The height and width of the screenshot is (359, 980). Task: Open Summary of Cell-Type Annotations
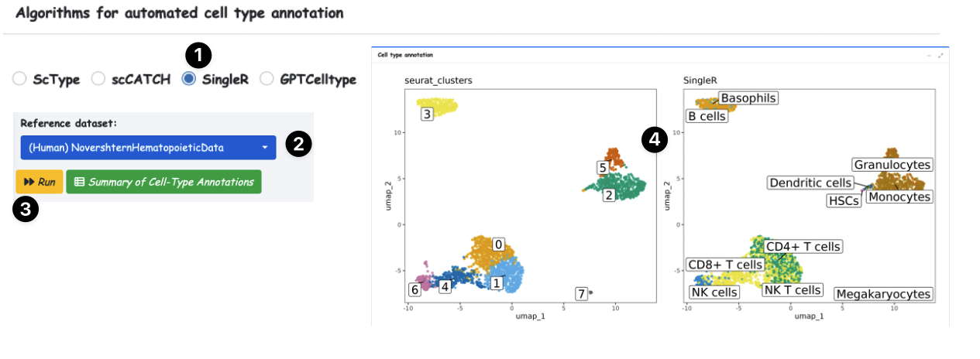point(163,182)
